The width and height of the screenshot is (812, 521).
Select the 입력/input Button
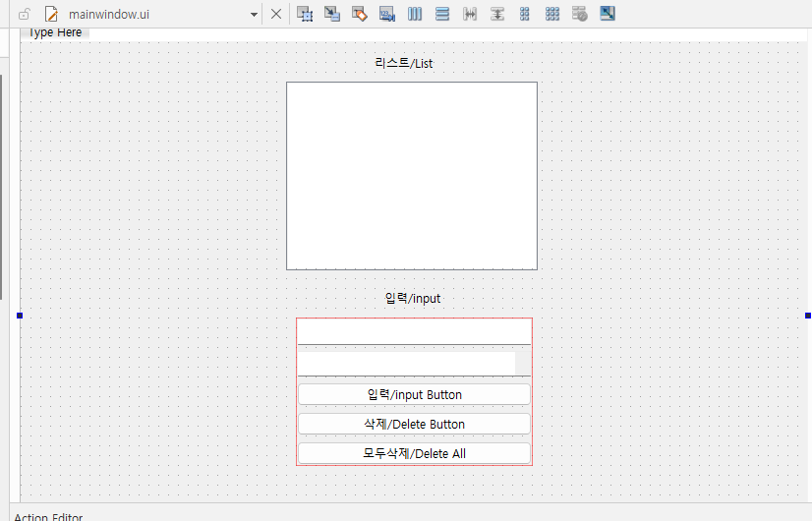tap(414, 394)
